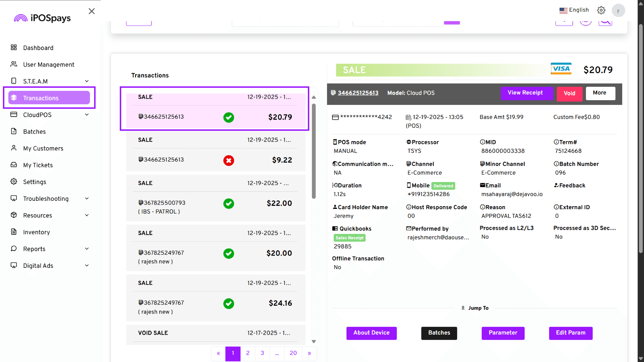Click the settings gear icon in header
This screenshot has height=362, width=644.
(601, 10)
